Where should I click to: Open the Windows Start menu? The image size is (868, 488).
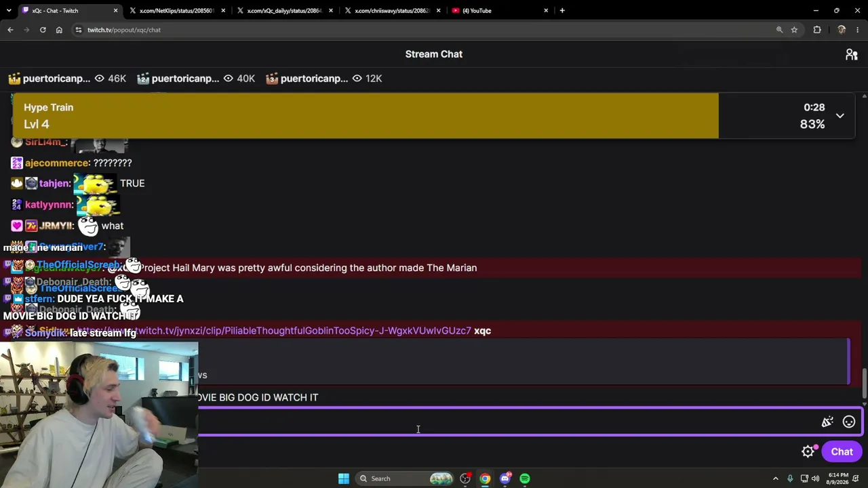tap(344, 479)
